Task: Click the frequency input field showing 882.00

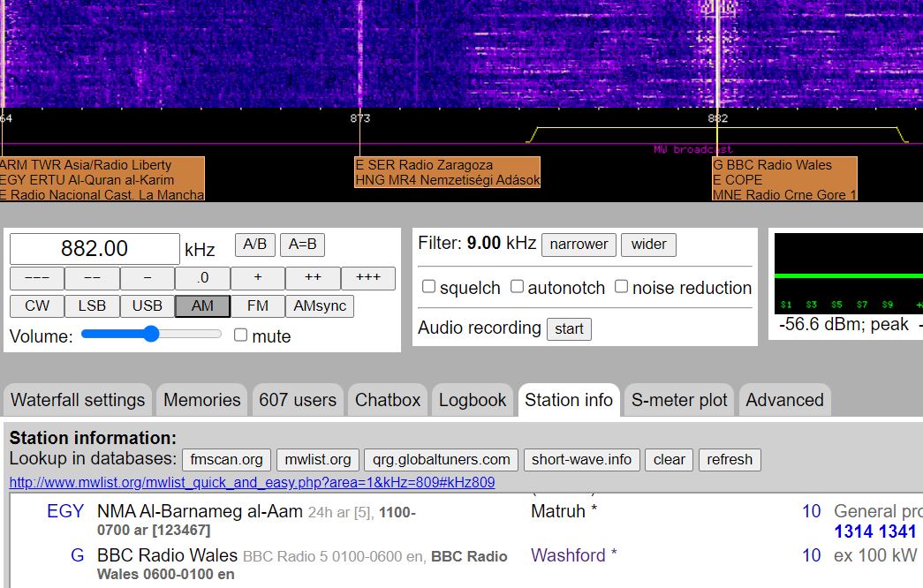Action: tap(95, 249)
